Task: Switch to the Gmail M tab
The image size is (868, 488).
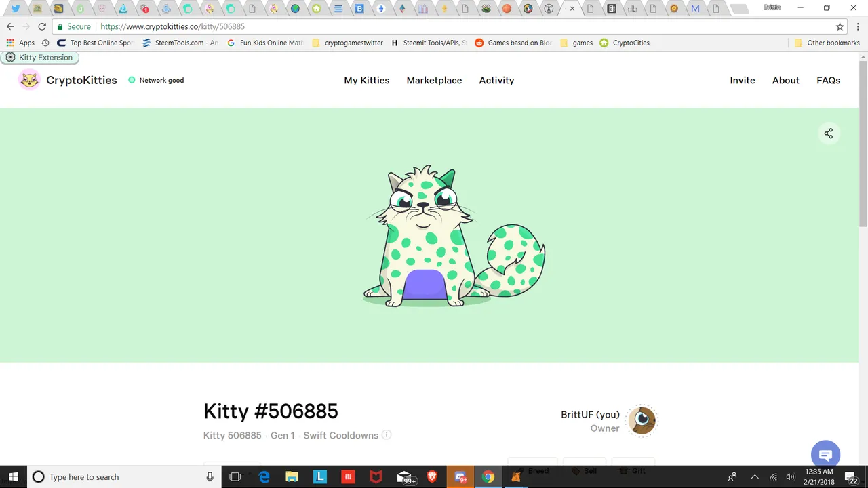Action: (695, 9)
